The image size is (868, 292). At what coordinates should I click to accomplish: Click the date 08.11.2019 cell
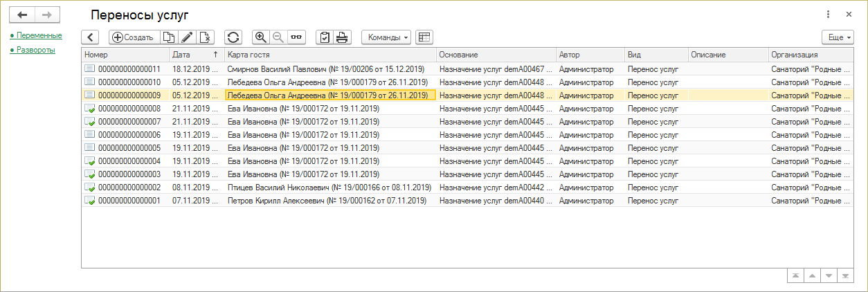click(x=197, y=188)
